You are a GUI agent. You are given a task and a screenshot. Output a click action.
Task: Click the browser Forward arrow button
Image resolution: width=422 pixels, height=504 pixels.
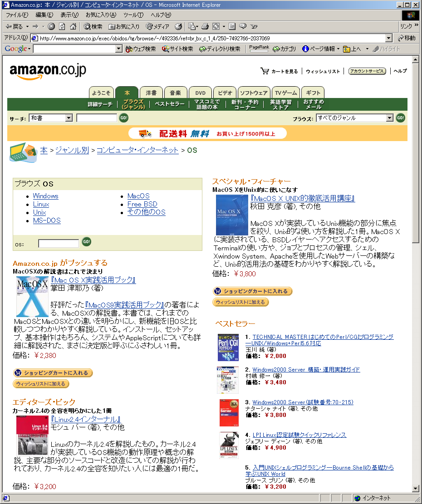point(35,26)
